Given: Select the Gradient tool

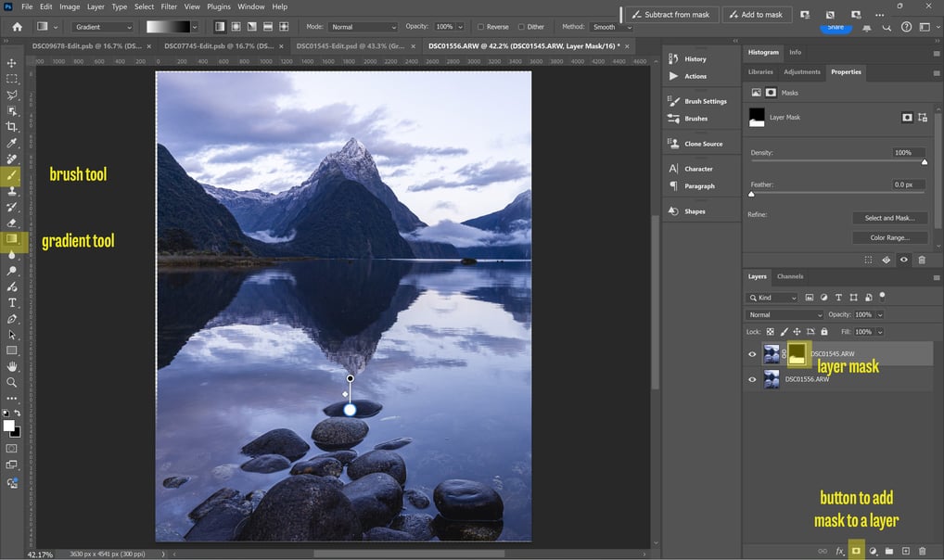Looking at the screenshot, I should [x=11, y=239].
